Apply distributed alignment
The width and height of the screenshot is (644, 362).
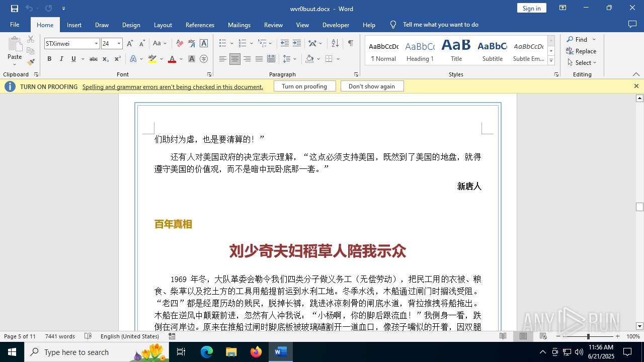pos(271,59)
